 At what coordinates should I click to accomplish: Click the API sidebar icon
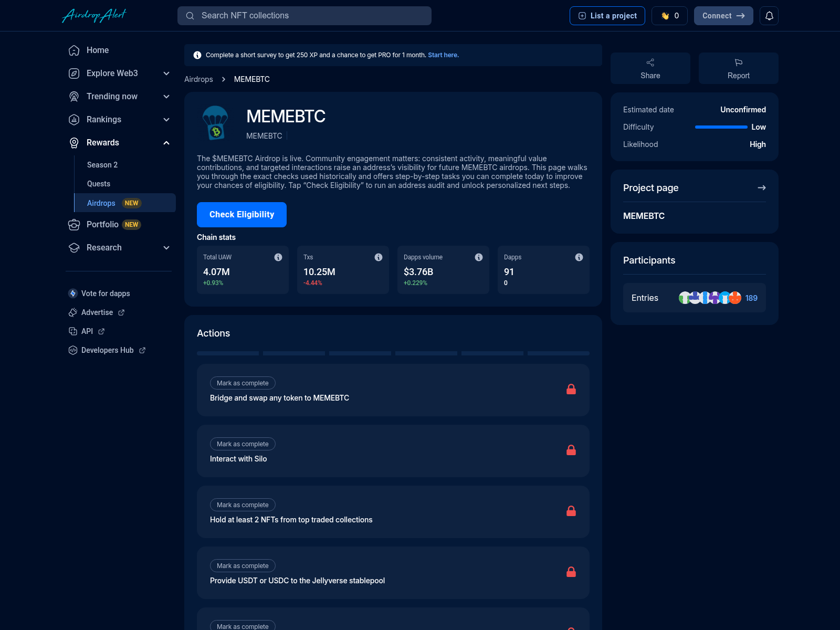click(x=73, y=331)
